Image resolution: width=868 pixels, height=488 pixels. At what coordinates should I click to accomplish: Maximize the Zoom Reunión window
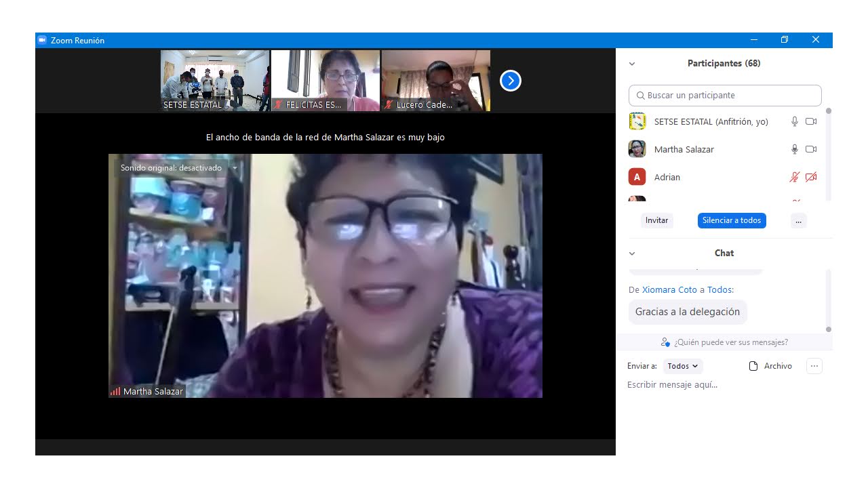click(785, 40)
